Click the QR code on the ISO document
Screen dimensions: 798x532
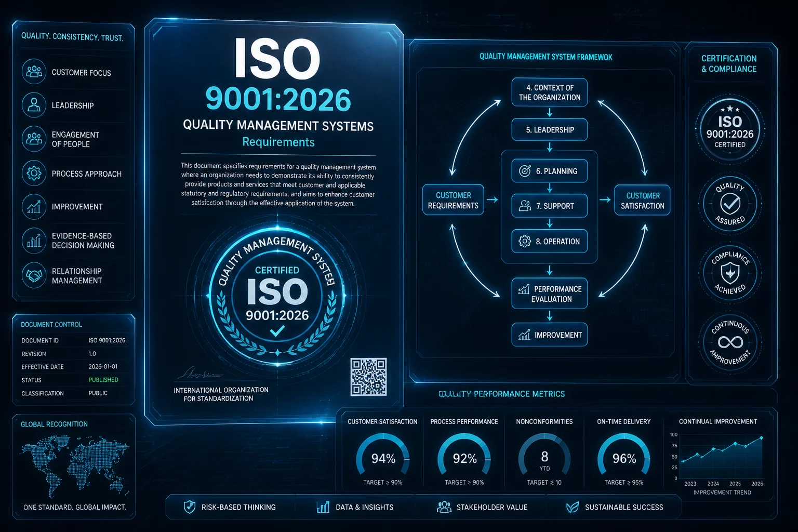[368, 377]
